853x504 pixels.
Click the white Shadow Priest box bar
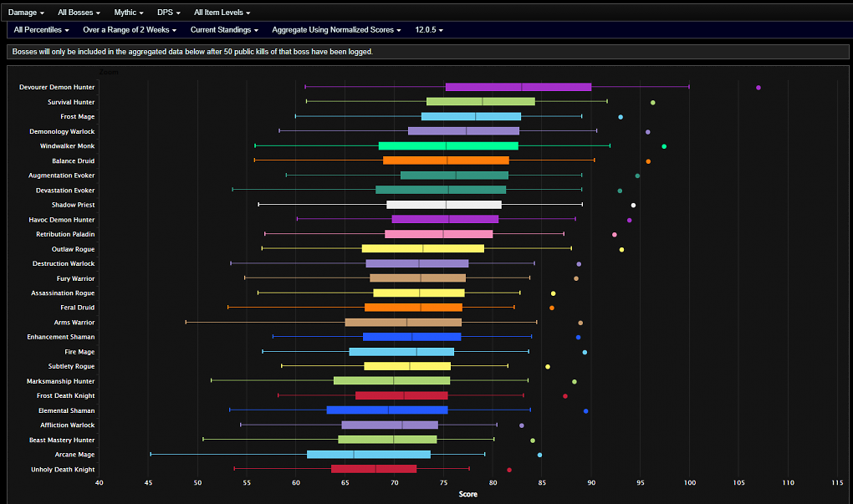444,205
